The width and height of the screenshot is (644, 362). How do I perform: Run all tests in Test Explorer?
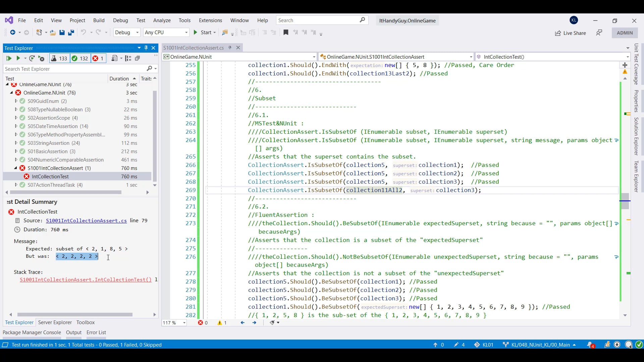coord(9,58)
